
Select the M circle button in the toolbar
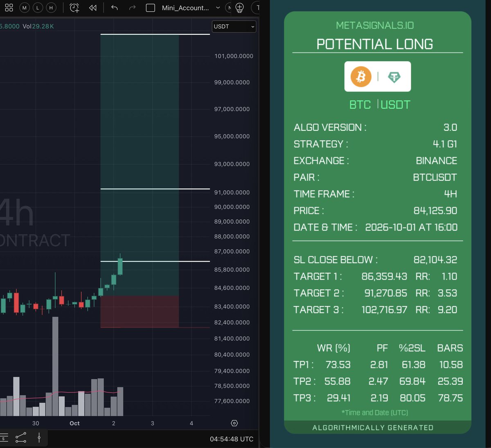(25, 7)
